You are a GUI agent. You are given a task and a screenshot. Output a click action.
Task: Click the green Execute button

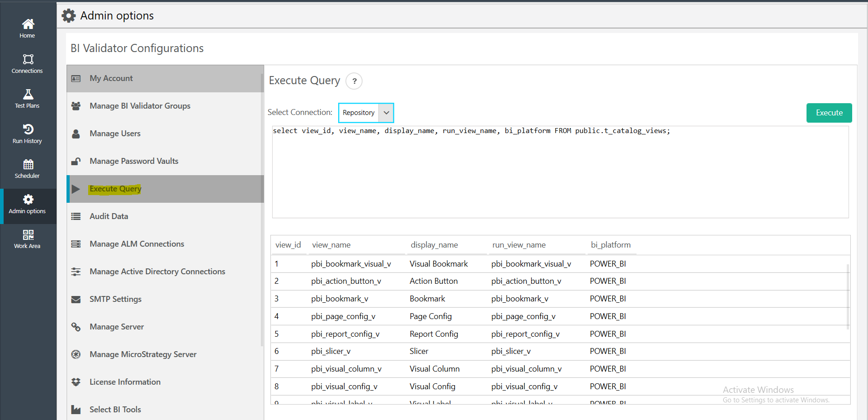tap(829, 113)
